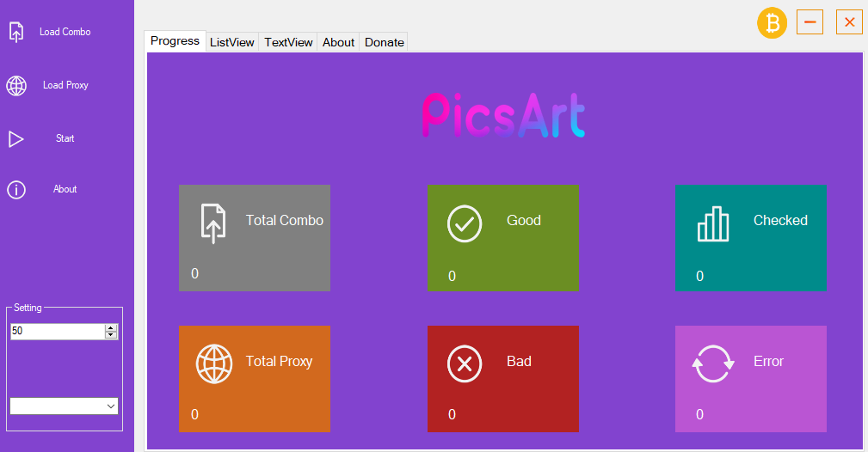Open the Donate tab
868x452 pixels.
point(384,42)
